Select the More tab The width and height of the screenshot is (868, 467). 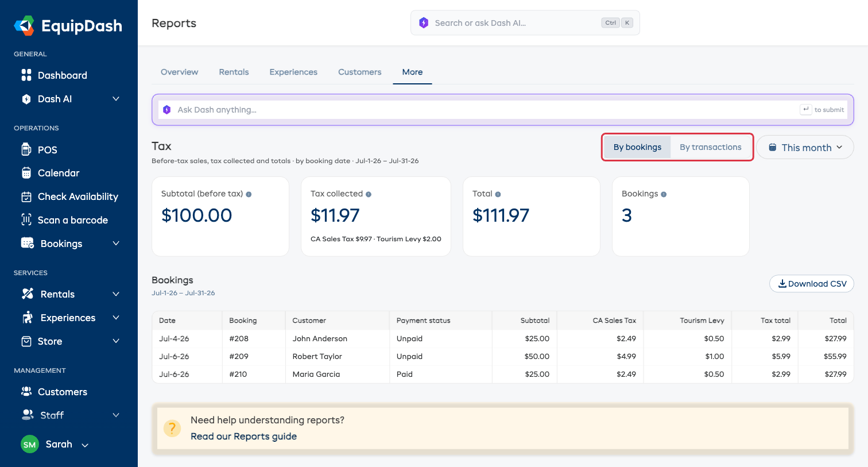click(x=412, y=72)
